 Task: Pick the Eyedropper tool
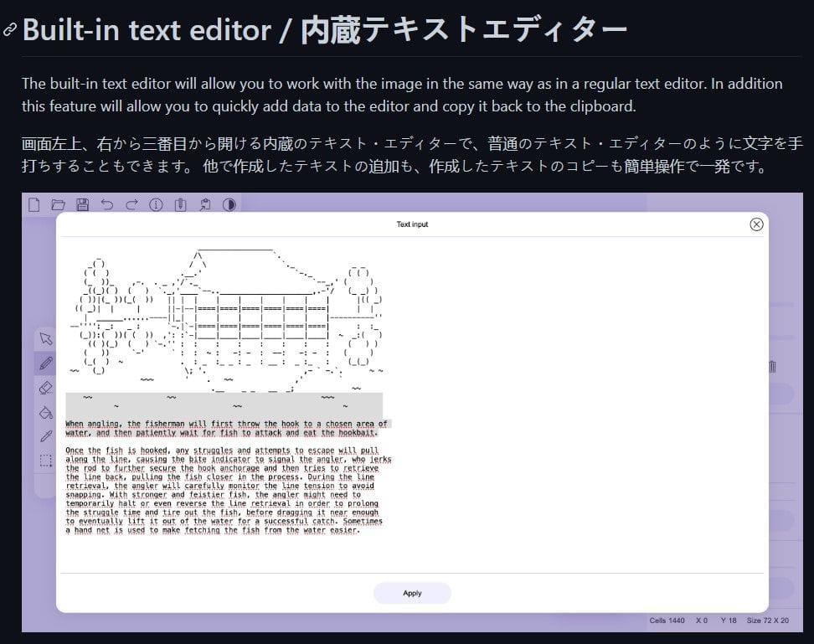tap(46, 435)
